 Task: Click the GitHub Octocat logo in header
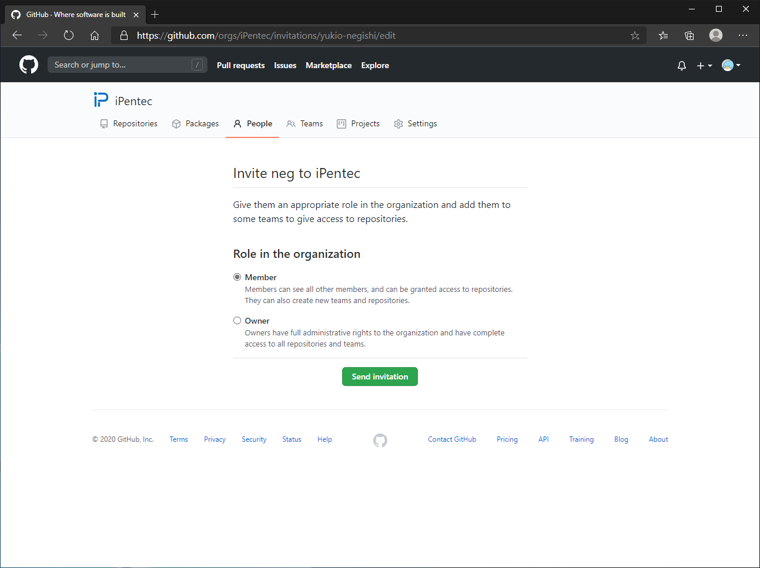point(29,64)
